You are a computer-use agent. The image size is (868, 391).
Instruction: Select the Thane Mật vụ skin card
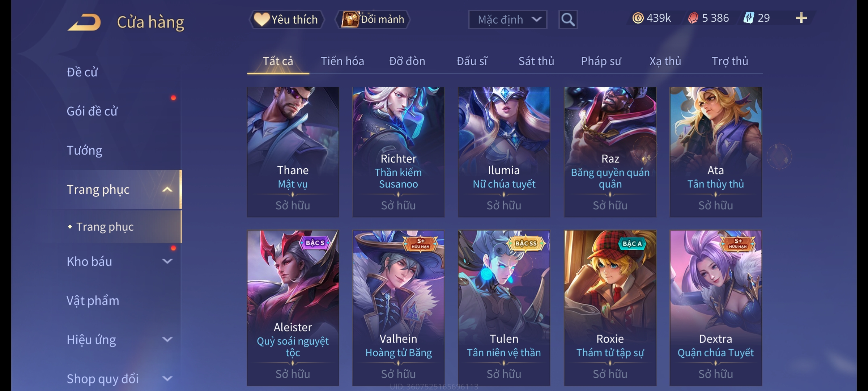point(293,152)
